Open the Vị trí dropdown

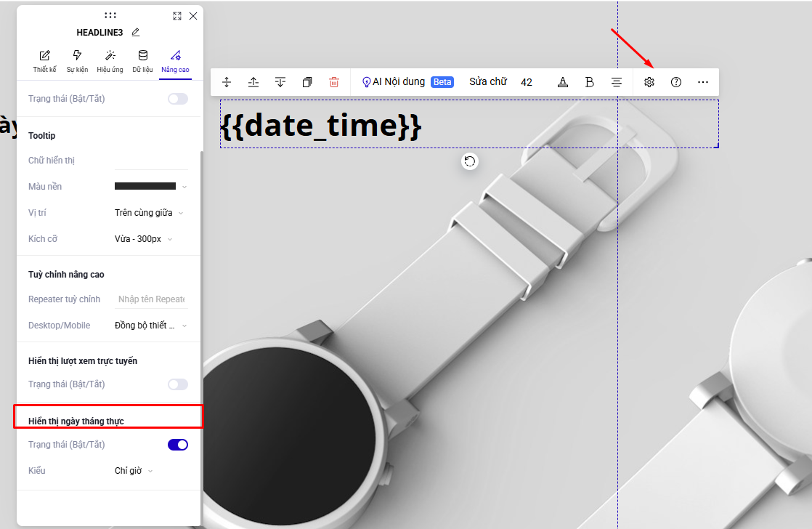150,213
